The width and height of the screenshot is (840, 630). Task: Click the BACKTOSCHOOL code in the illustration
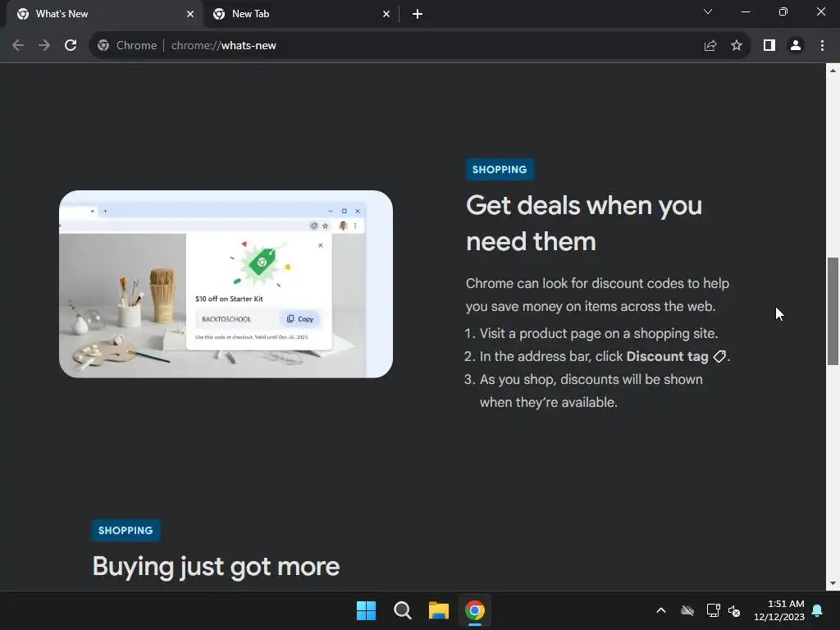click(226, 319)
